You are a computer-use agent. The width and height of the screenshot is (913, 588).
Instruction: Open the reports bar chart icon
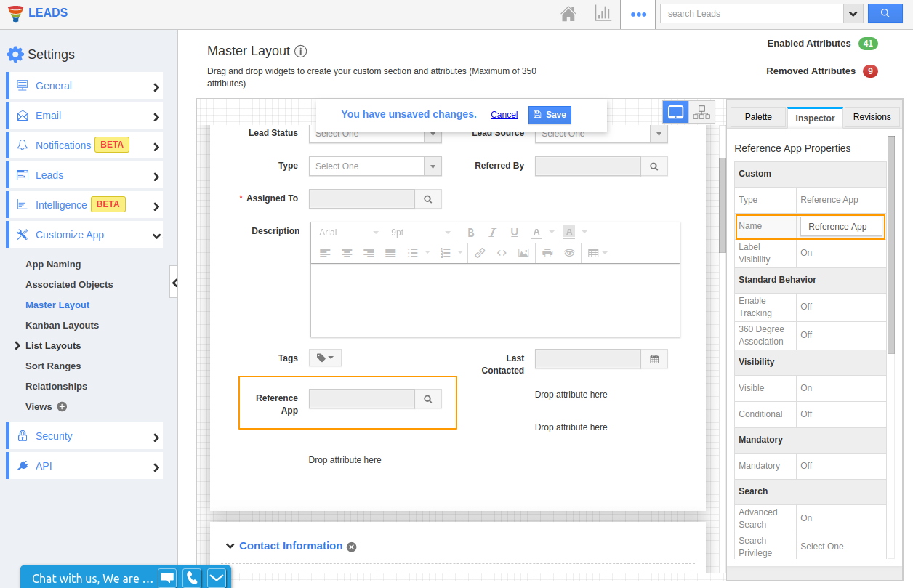tap(603, 14)
